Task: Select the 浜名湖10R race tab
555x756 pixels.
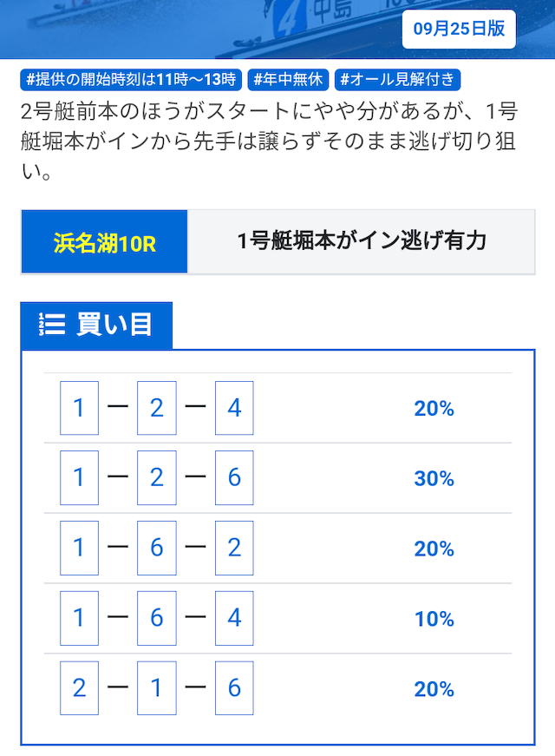Action: 104,242
